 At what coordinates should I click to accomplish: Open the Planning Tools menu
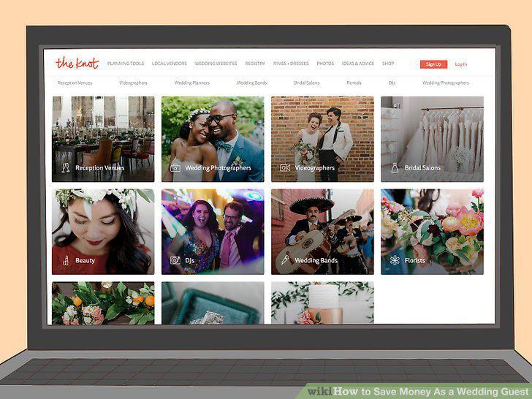[x=126, y=64]
